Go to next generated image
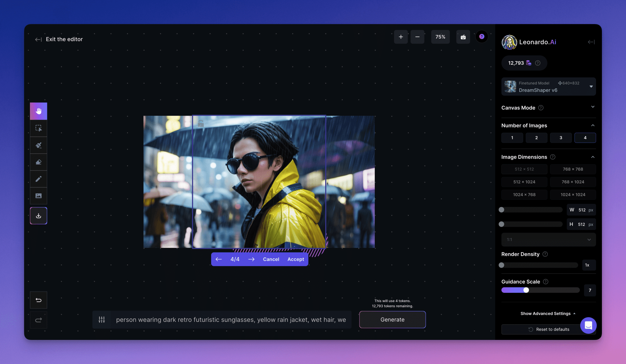The width and height of the screenshot is (626, 364). [x=251, y=259]
